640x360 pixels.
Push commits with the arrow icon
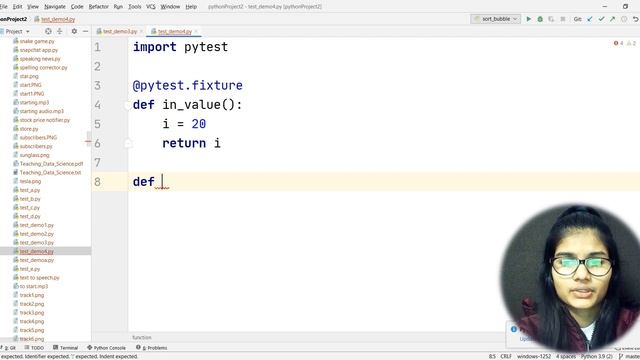coord(613,19)
